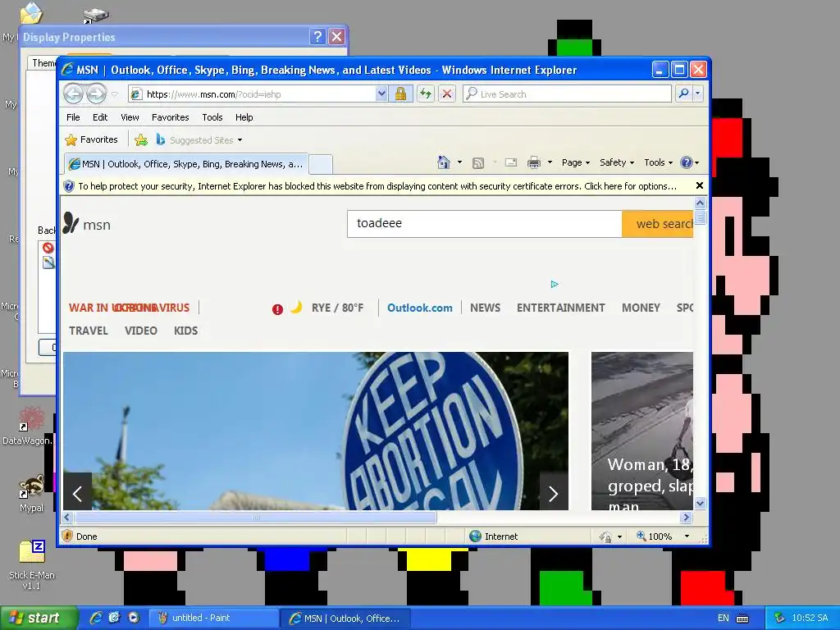This screenshot has height=630, width=840.
Task: Open the NEWS section link
Action: tap(485, 308)
